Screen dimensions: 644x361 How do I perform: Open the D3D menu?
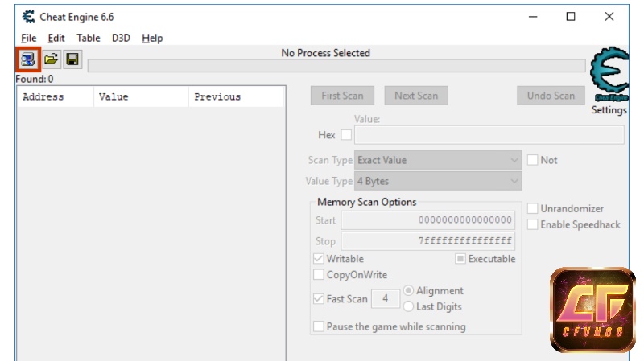click(x=121, y=38)
